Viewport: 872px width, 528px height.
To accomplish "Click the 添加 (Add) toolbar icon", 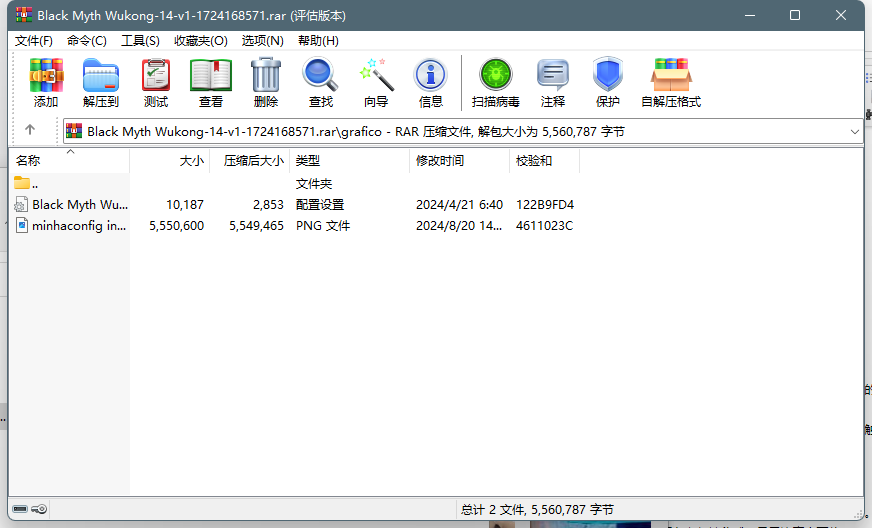I will point(46,75).
